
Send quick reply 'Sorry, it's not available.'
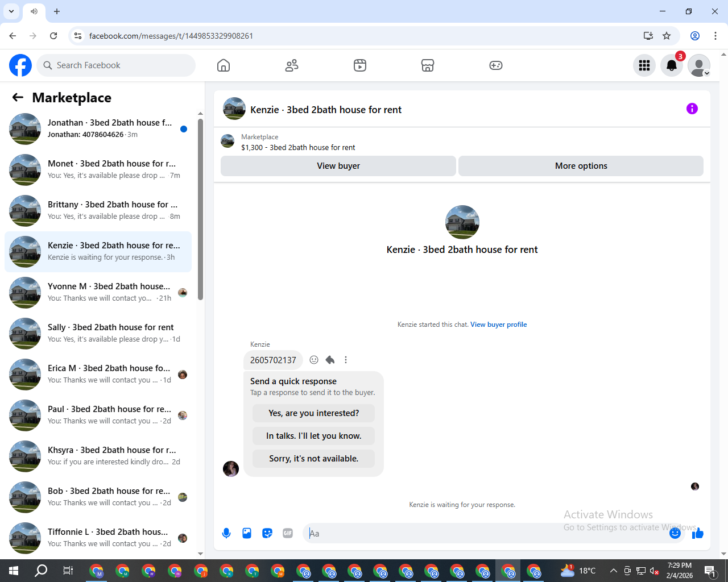[314, 459]
